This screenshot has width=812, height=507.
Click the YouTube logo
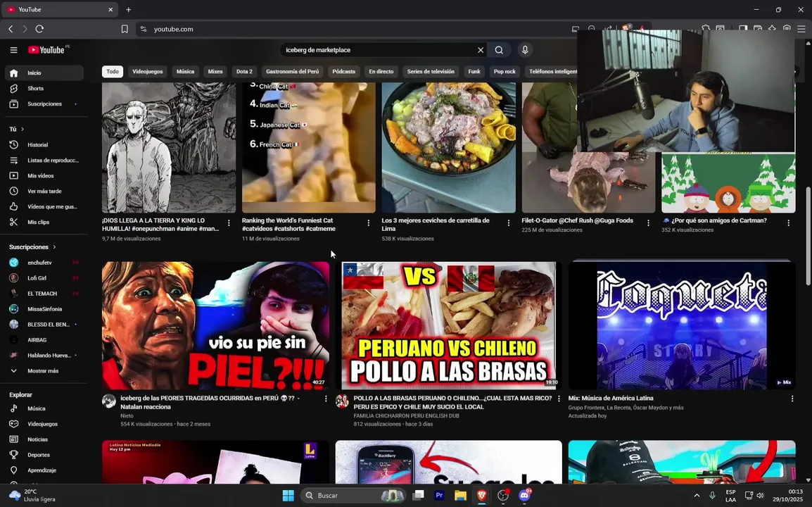46,50
